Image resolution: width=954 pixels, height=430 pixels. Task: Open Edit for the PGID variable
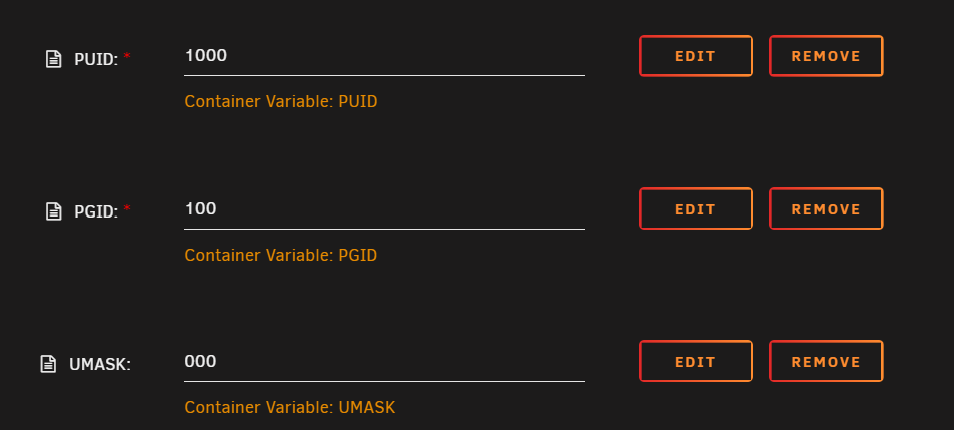point(695,209)
